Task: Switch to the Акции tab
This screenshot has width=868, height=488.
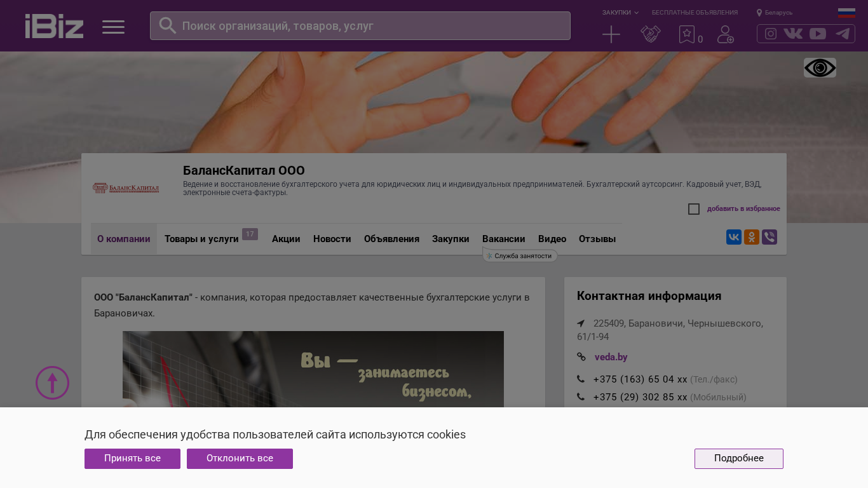Action: [286, 239]
